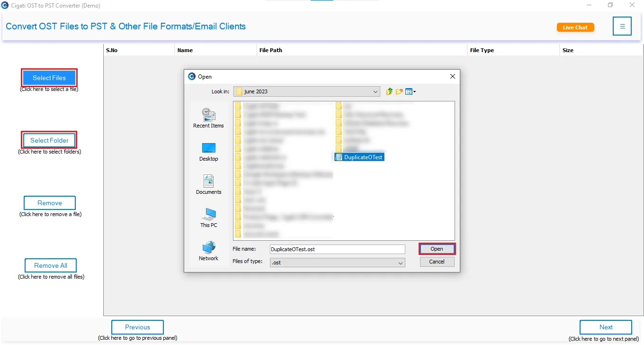Select This PC in dialog sidebar

208,218
